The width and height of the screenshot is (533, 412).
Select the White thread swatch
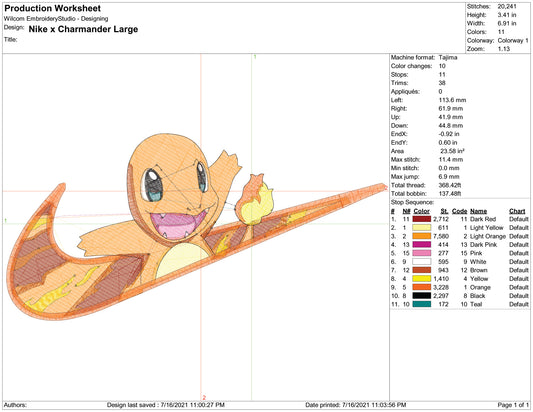coord(422,261)
